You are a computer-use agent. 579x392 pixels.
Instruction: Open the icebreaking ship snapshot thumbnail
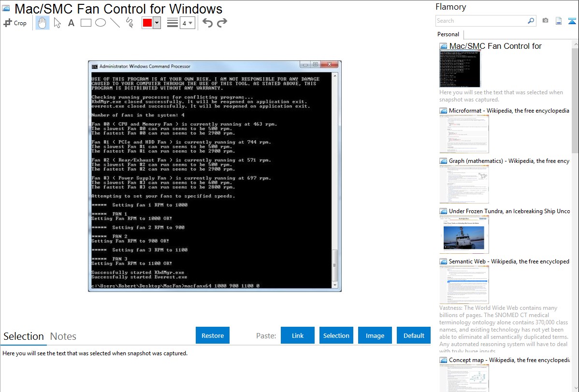464,234
